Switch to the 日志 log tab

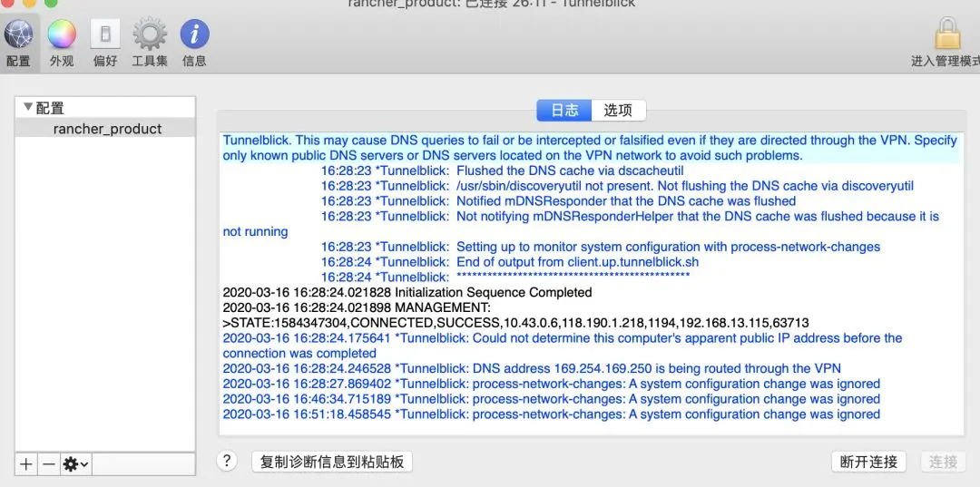563,111
